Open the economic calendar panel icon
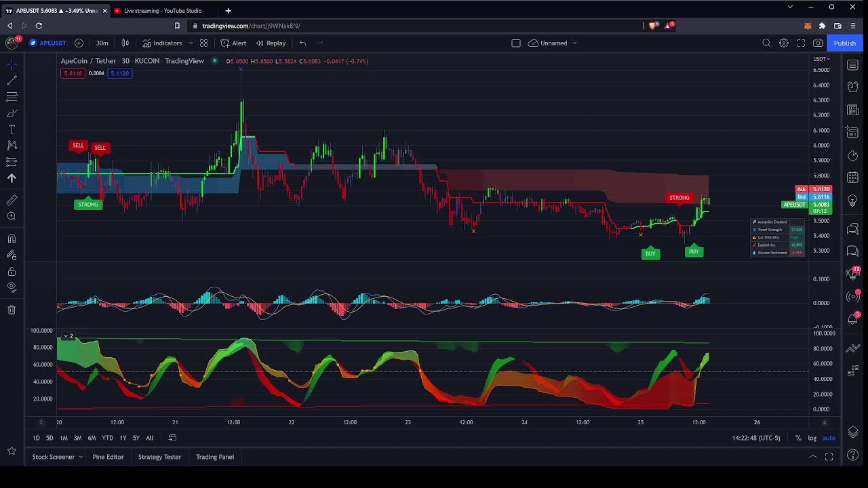The height and width of the screenshot is (488, 868). (853, 178)
